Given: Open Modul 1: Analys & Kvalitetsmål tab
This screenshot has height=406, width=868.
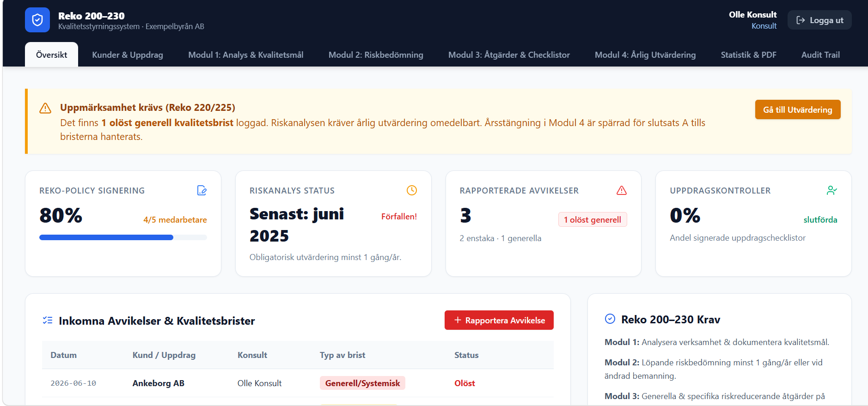Looking at the screenshot, I should pos(246,55).
